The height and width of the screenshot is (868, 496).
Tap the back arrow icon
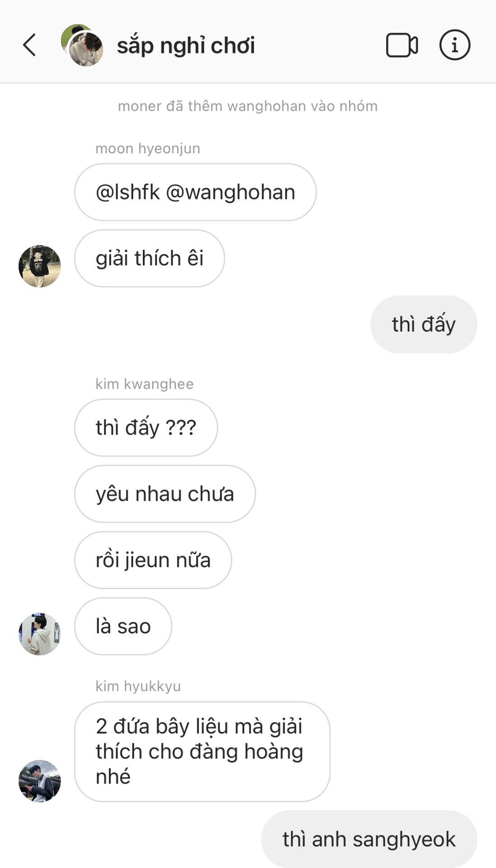[29, 45]
